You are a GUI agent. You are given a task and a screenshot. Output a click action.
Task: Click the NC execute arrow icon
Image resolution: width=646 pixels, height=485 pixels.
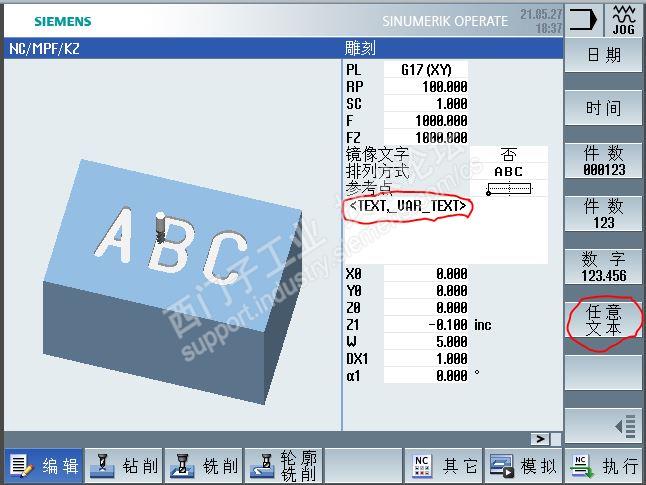pyautogui.click(x=583, y=466)
